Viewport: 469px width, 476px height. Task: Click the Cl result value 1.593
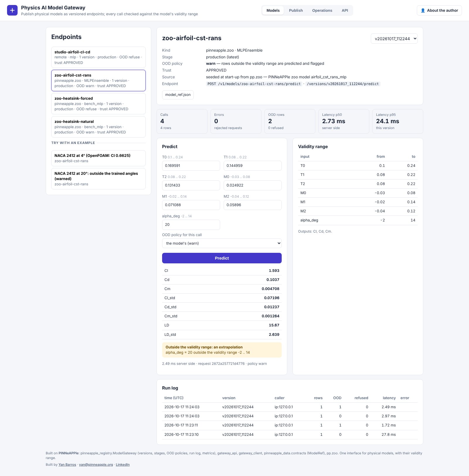tap(274, 271)
